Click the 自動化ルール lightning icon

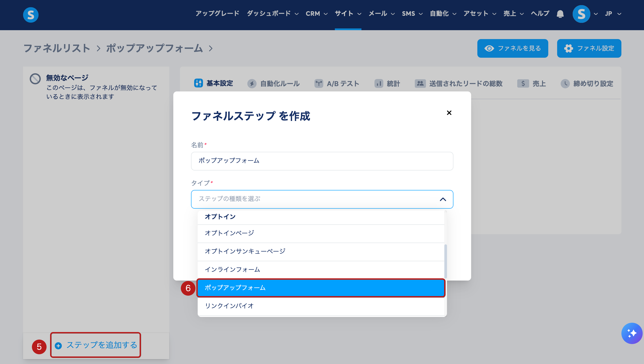252,84
